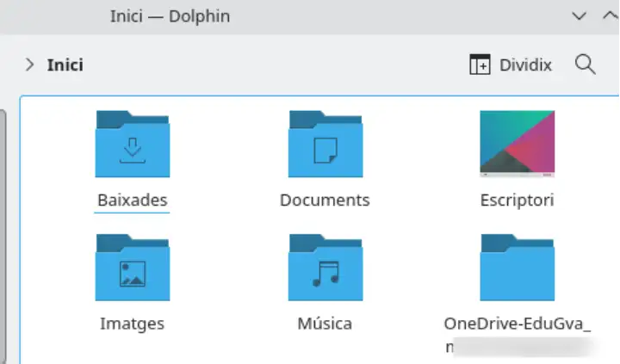Click the Documents name label
Viewport: 620px width, 364px height.
325,201
